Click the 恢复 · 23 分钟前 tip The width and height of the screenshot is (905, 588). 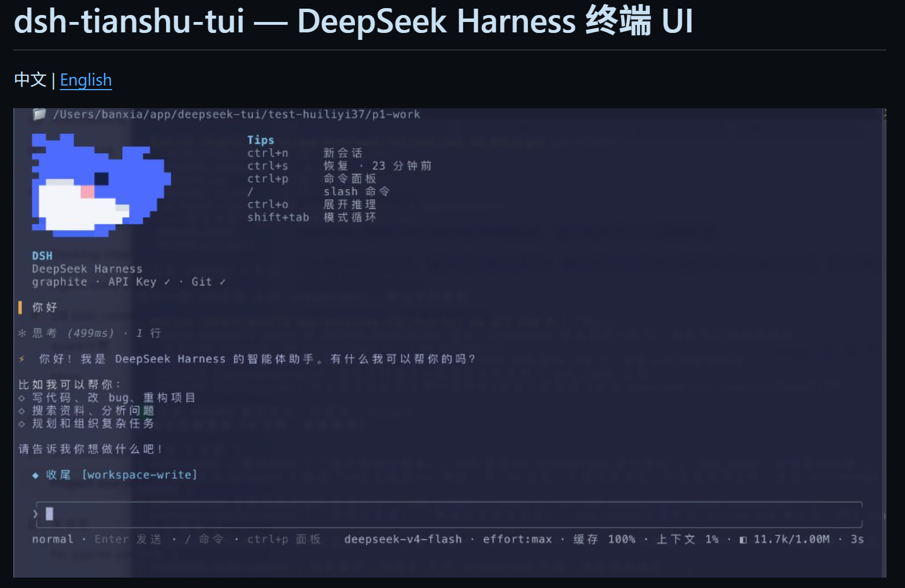(x=378, y=165)
